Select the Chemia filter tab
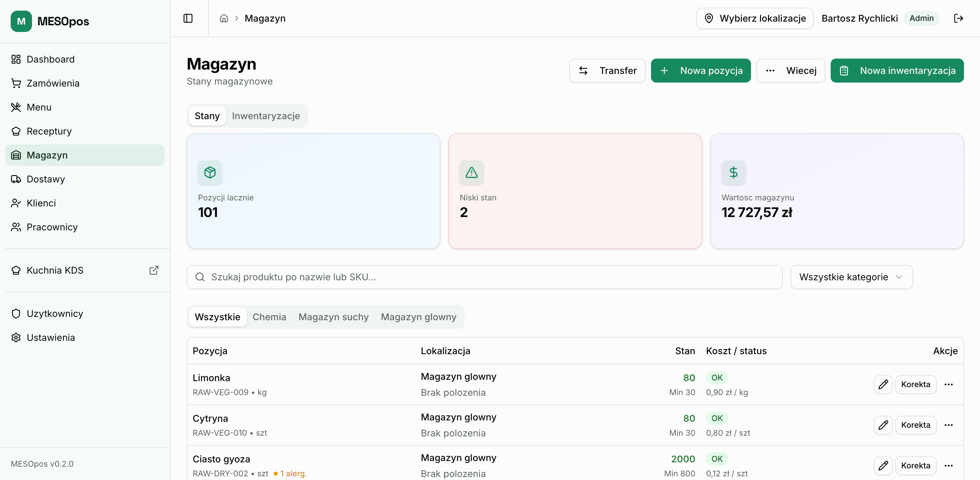 269,317
